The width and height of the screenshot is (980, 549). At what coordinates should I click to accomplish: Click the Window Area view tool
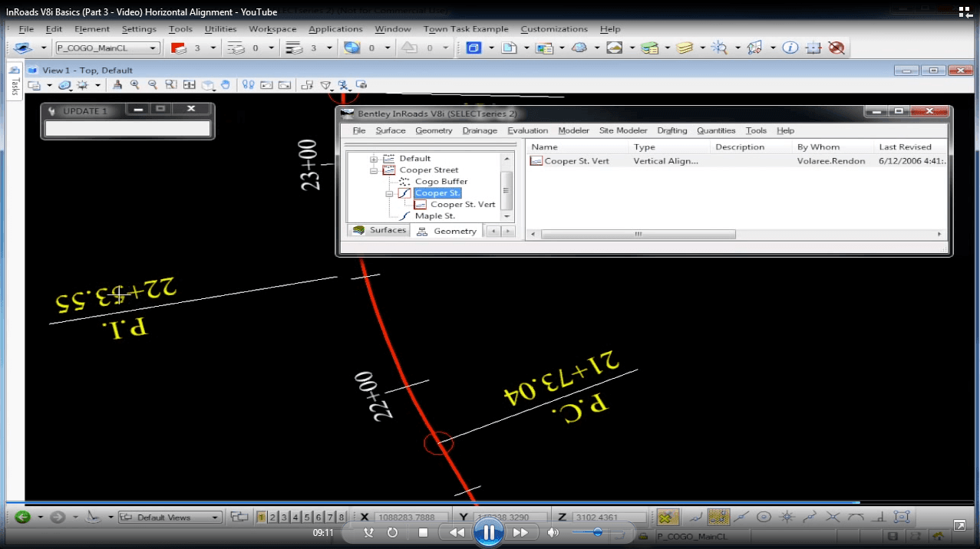click(x=170, y=85)
